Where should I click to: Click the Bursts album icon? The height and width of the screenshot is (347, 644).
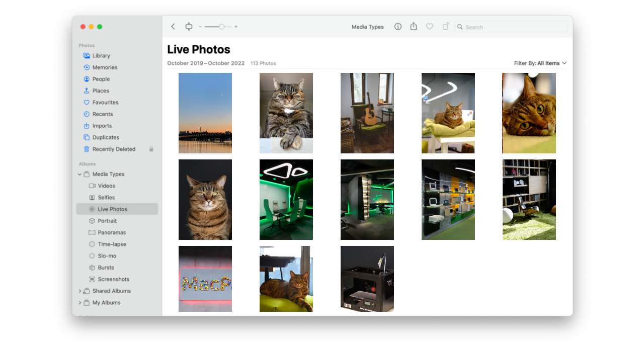[x=92, y=268]
